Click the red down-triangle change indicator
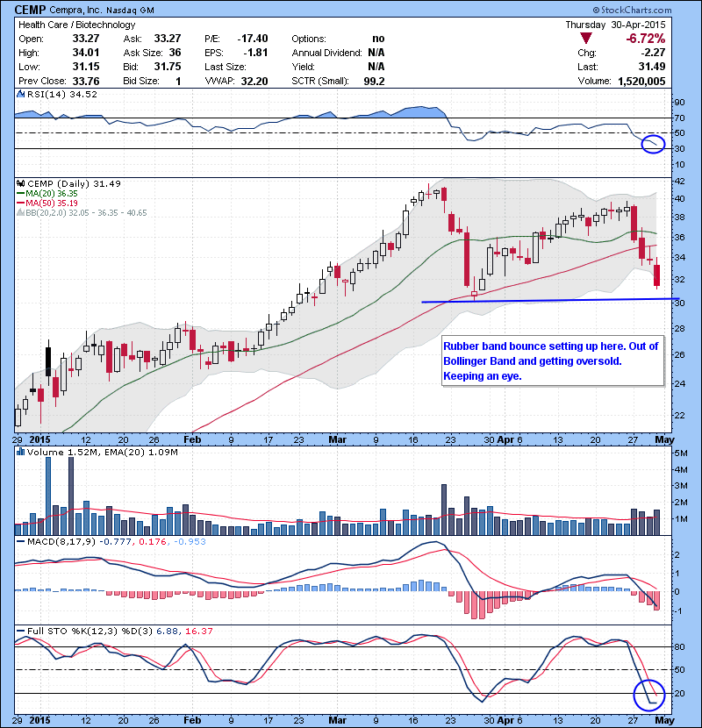 click(x=586, y=39)
